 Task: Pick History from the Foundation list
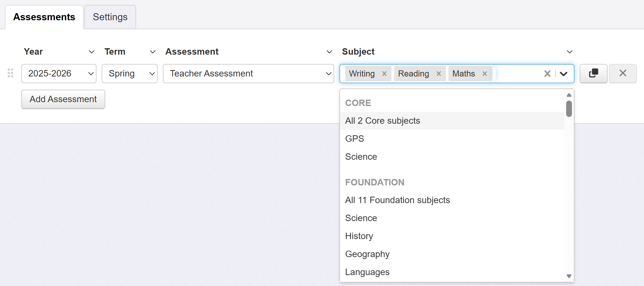[359, 236]
